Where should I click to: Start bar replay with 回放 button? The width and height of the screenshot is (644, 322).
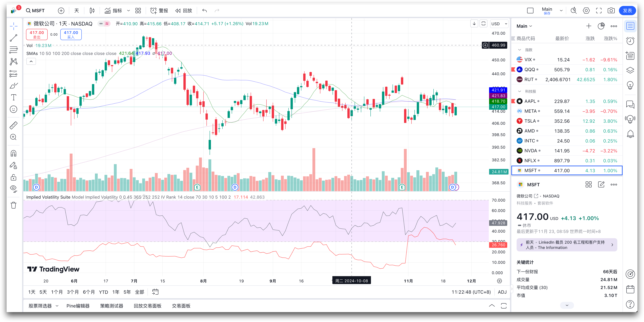[x=184, y=11]
